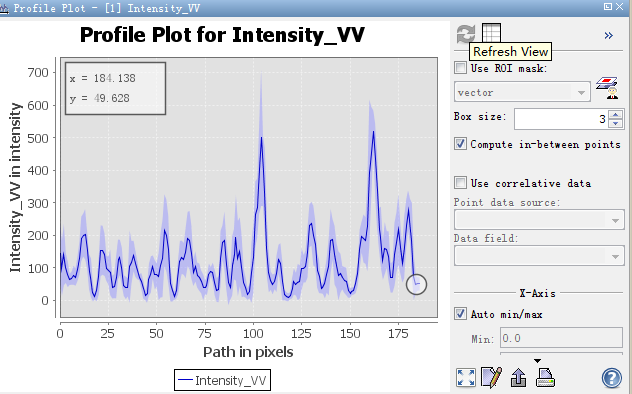Open the help question mark icon
Screen dimensions: 632x394
point(611,378)
